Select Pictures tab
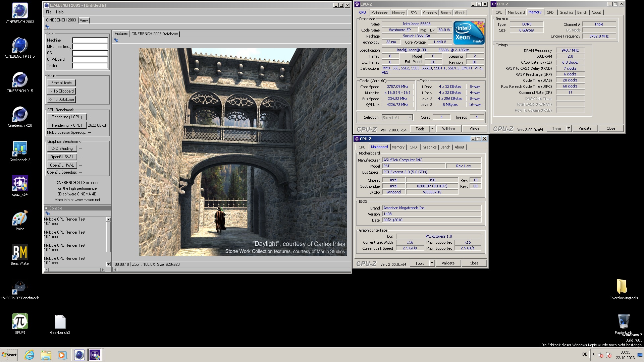This screenshot has width=644, height=362. pyautogui.click(x=121, y=34)
